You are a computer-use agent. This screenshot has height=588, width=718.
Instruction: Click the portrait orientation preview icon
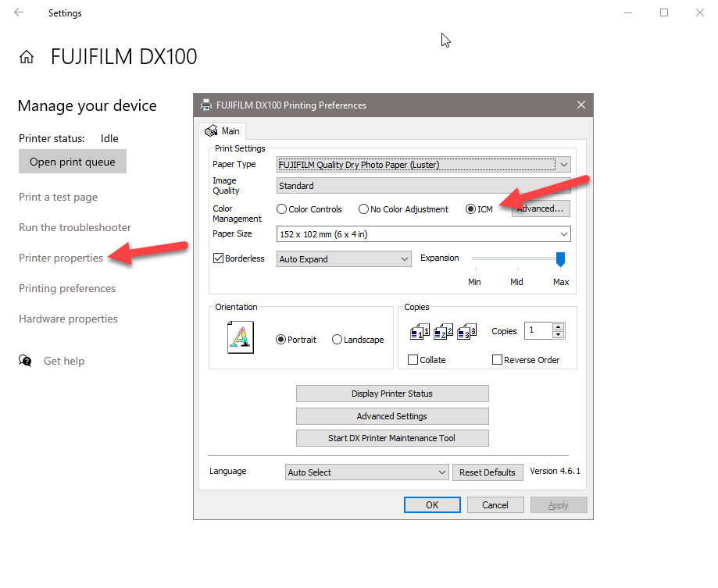coord(241,339)
